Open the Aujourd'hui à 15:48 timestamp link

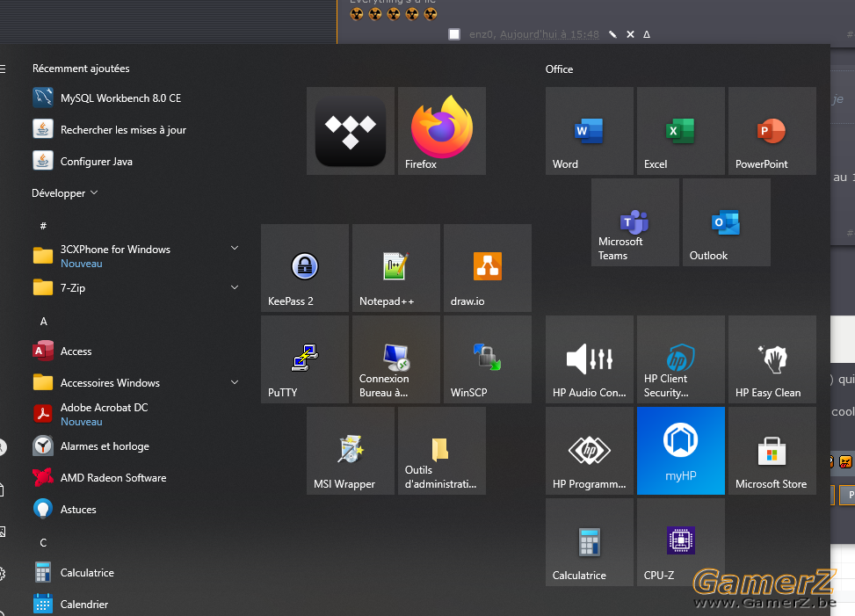[x=549, y=34]
